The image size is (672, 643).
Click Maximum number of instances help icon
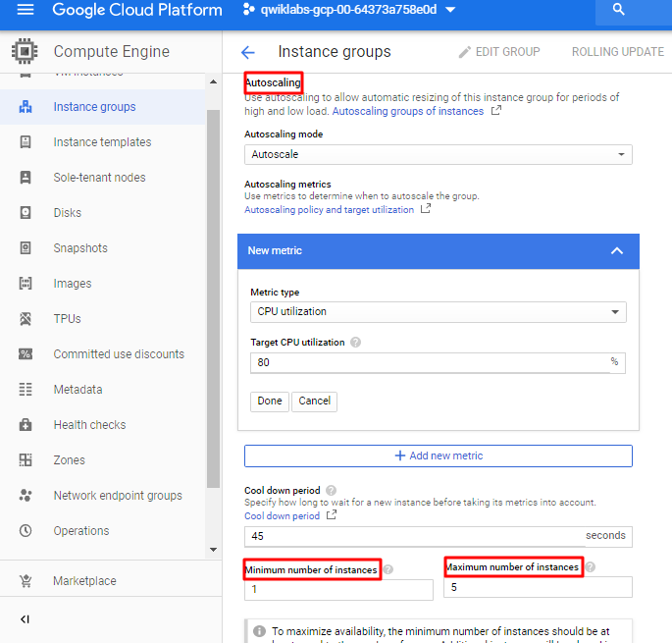coord(590,567)
